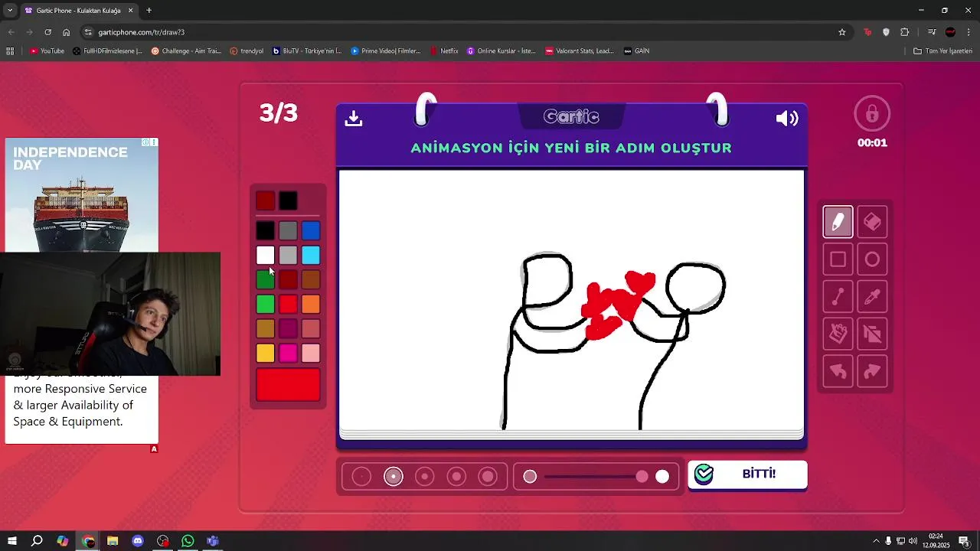Pick the eyedropper color picker tool

tap(872, 297)
